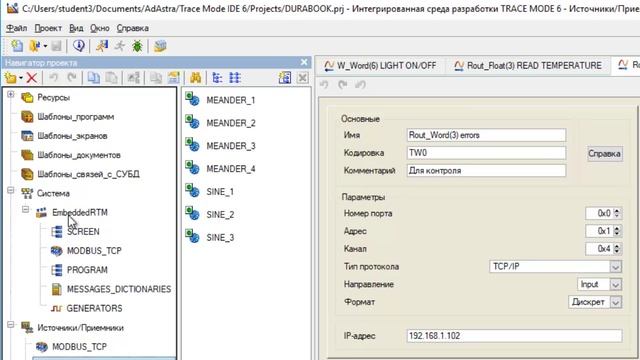The height and width of the screenshot is (360, 640).
Task: Click the rightmost stacked-sheets toolbar icon
Action: tap(160, 46)
